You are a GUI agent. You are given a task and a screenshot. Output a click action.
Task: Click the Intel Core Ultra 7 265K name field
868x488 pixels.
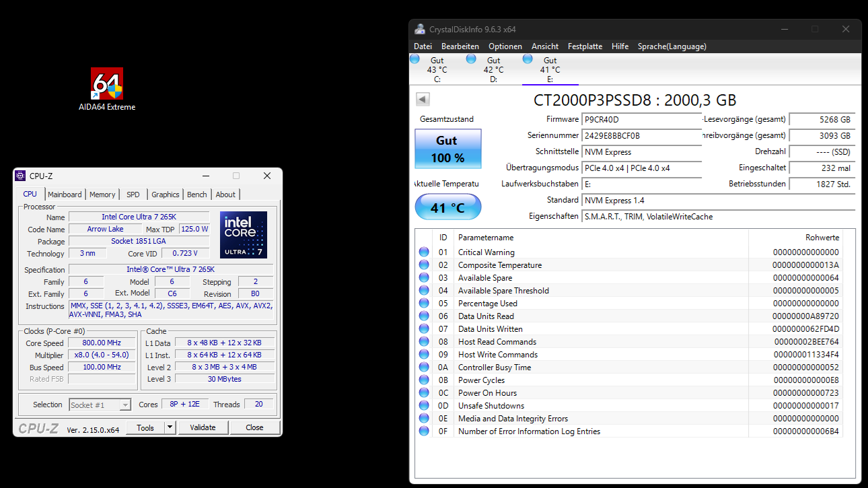(x=139, y=217)
